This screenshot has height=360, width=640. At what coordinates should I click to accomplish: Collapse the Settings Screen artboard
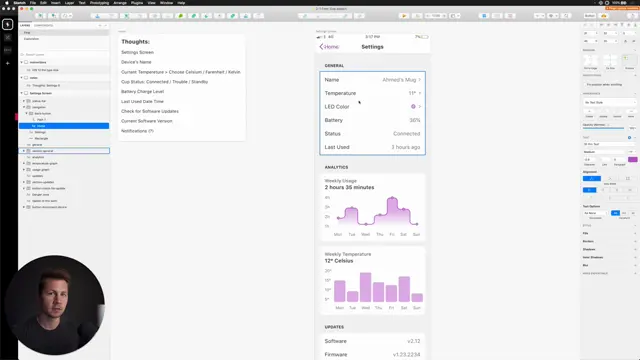22,93
